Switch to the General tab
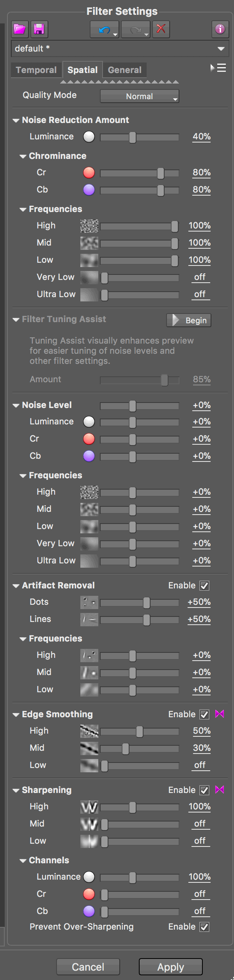Image resolution: width=234 pixels, height=980 pixels. (125, 70)
